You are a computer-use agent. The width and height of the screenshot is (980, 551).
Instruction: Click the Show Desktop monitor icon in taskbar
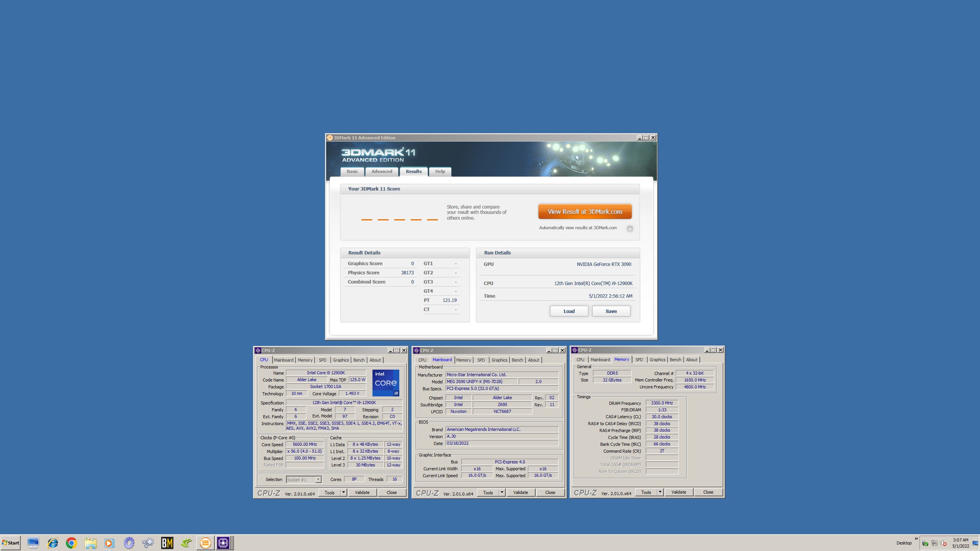pos(33,543)
